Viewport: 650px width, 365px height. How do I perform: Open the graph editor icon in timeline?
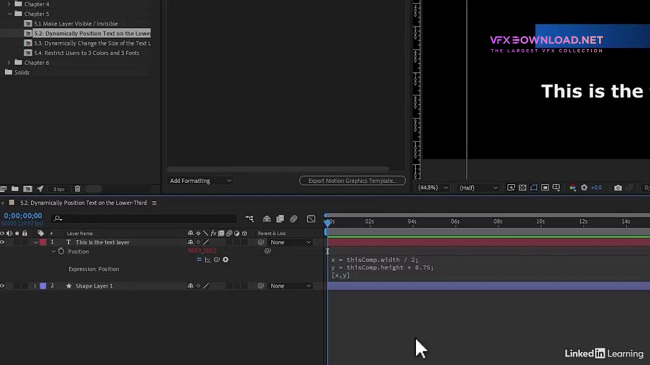311,219
